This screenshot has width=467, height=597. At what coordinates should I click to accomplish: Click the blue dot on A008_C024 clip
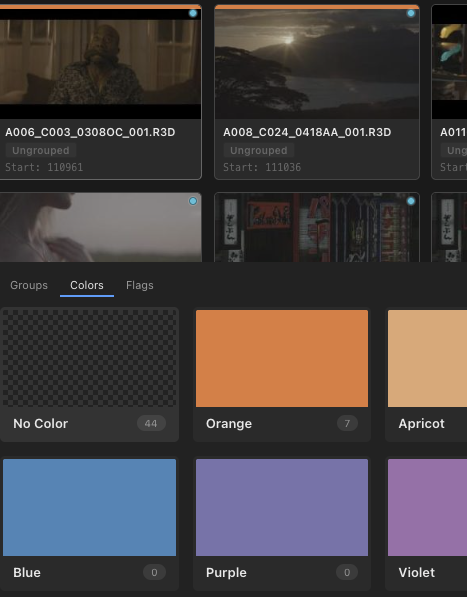coord(411,13)
